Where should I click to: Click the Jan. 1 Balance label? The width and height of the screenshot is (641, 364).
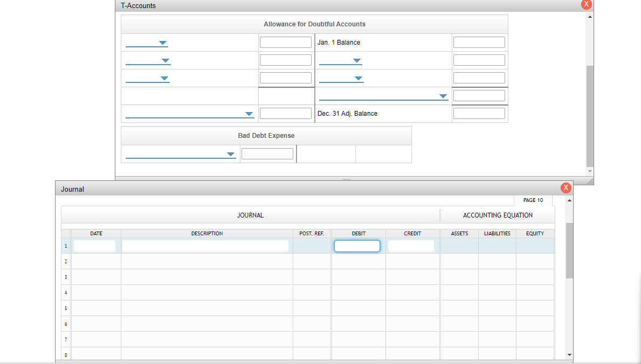tap(339, 43)
